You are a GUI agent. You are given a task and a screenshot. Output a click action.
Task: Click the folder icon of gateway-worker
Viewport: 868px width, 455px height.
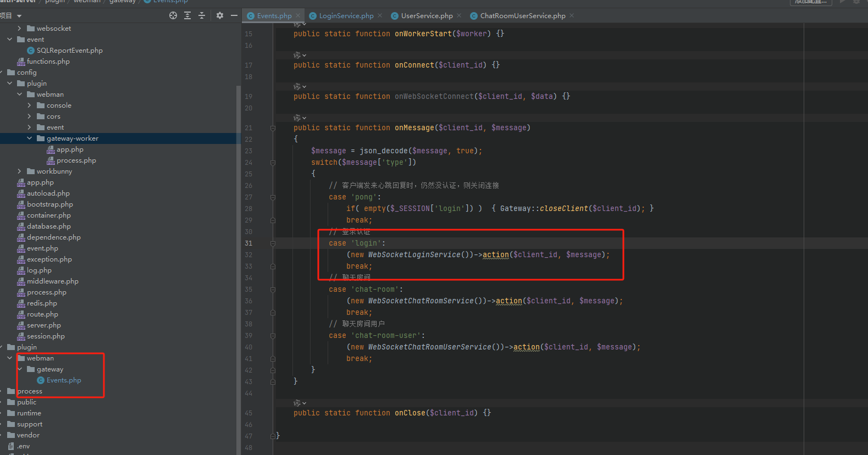coord(41,138)
